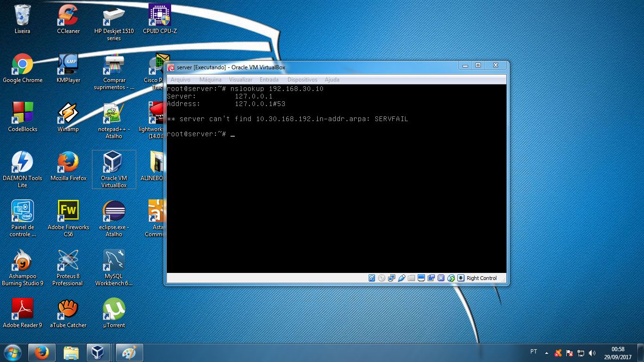
Task: Click the Show desktop button beside the clock
Action: coord(640,353)
